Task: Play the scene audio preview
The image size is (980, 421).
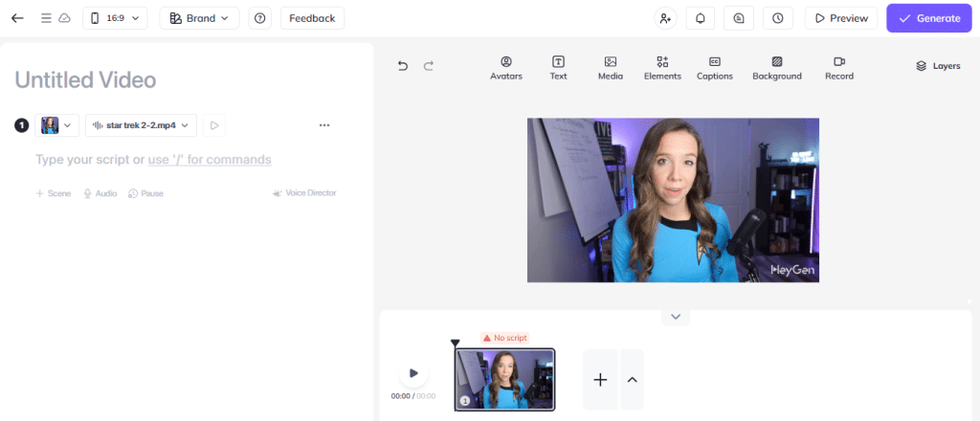Action: click(214, 125)
